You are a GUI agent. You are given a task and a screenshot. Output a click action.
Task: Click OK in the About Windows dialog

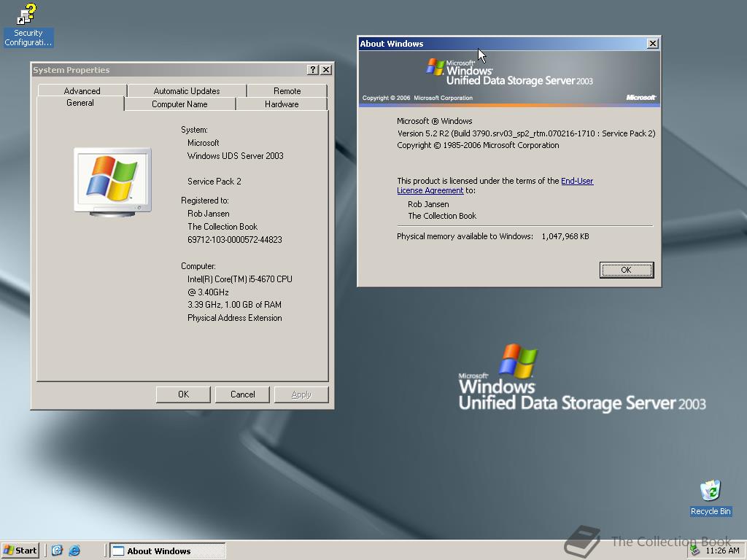point(626,270)
